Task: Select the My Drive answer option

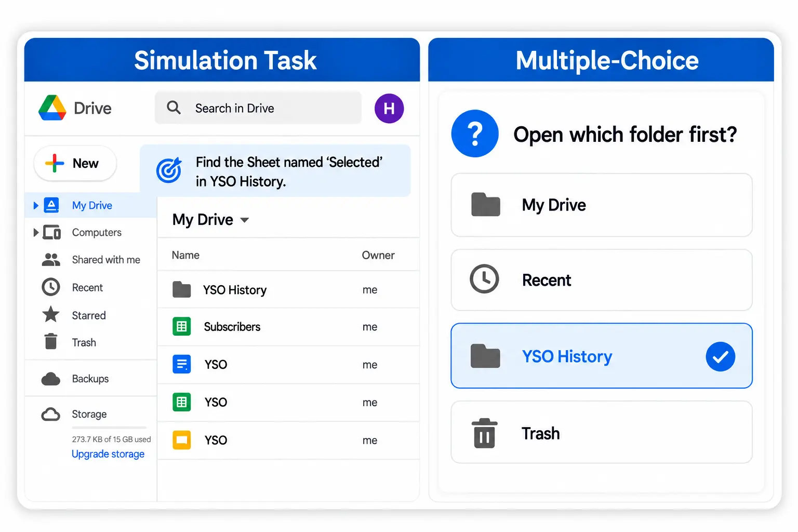Action: coord(602,205)
